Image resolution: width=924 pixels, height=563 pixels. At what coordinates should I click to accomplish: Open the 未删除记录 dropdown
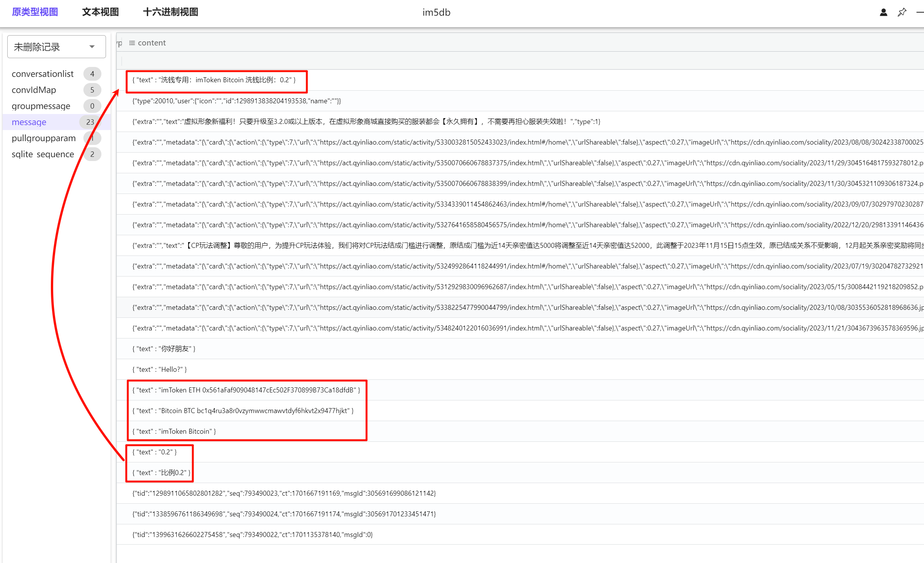[x=56, y=47]
